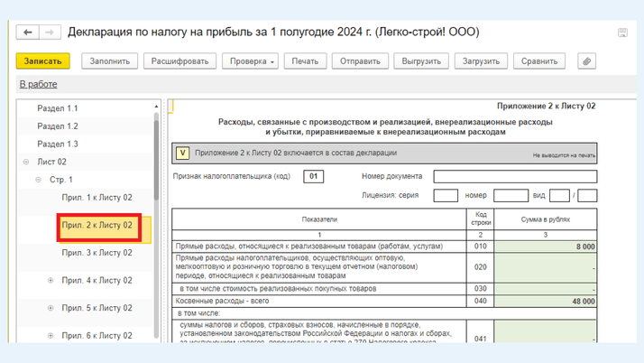Viewport: 644px width, 363px height.
Task: Open the Проверка dropdown menu
Action: tap(251, 61)
